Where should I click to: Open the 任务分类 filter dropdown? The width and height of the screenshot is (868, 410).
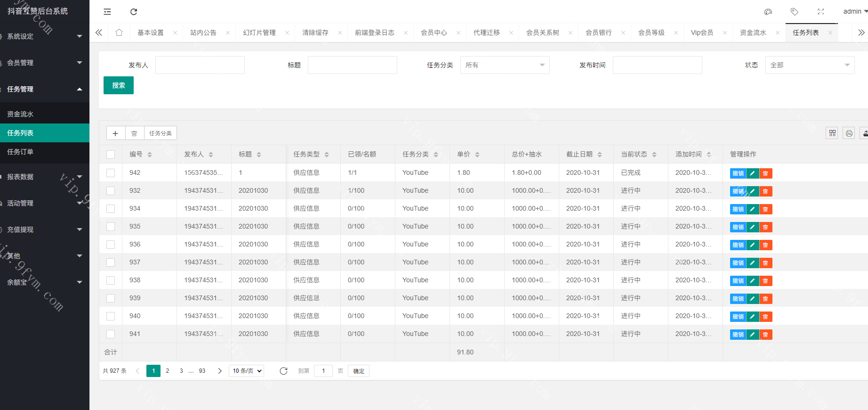[505, 65]
